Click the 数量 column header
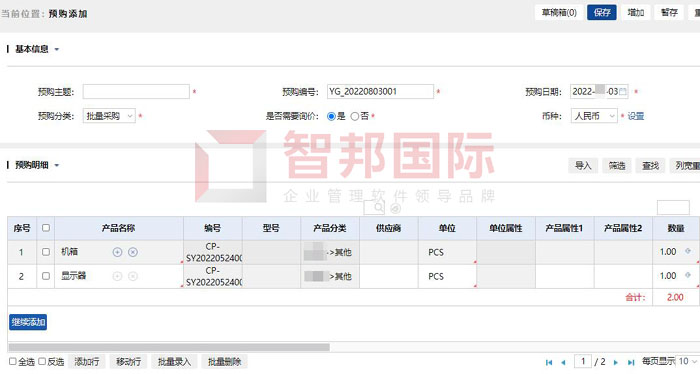700x374 pixels. (676, 229)
